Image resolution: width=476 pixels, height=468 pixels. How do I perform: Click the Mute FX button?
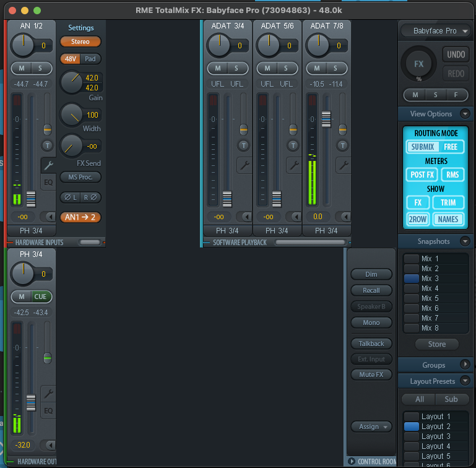click(x=371, y=375)
